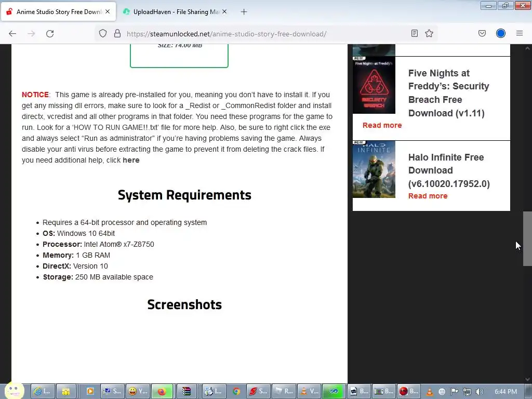Open Five Nights at Freddy's Security Breach title

[448, 93]
